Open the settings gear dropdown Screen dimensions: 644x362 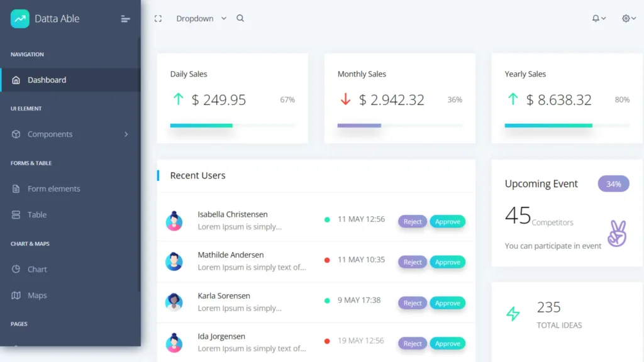pos(625,18)
